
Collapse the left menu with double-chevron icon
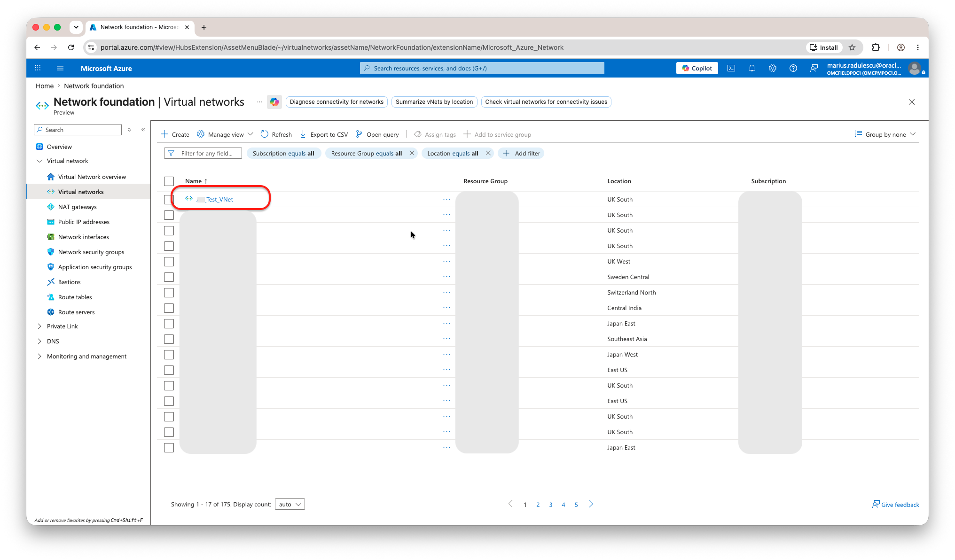[143, 130]
